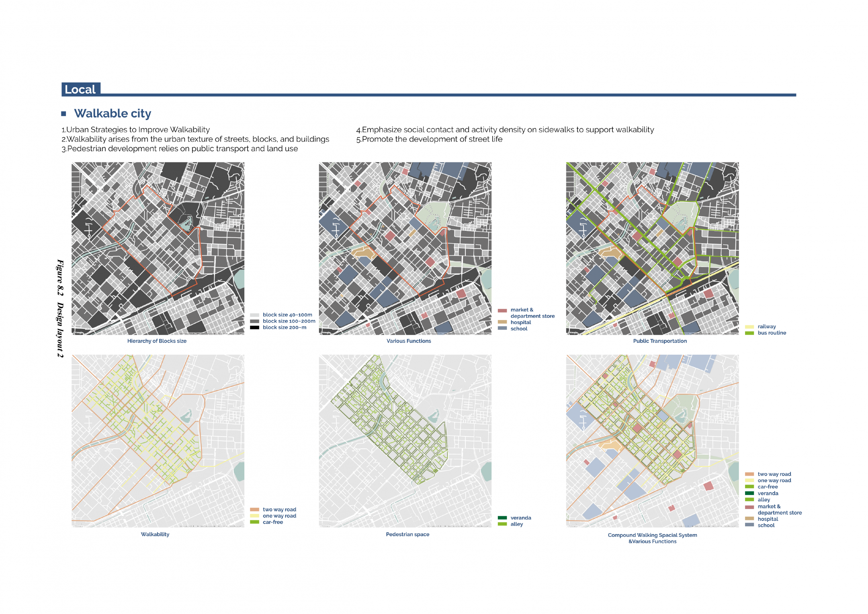Click school swatch in Compound legend
Screen dimensions: 868x614
coord(749,524)
